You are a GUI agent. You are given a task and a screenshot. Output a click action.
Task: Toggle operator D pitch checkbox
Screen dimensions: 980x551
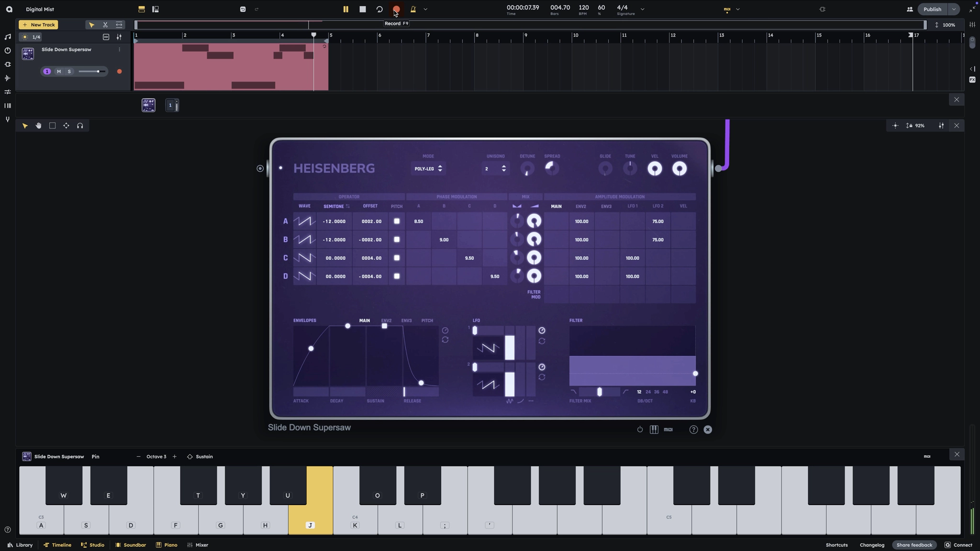[x=397, y=276]
